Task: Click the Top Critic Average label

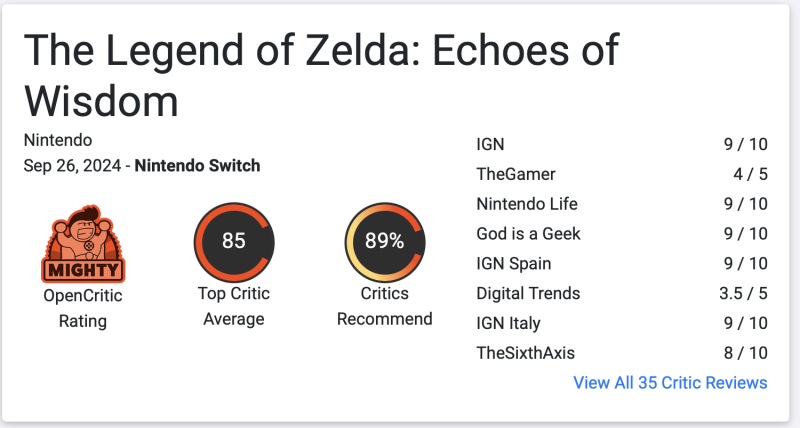Action: (x=234, y=306)
